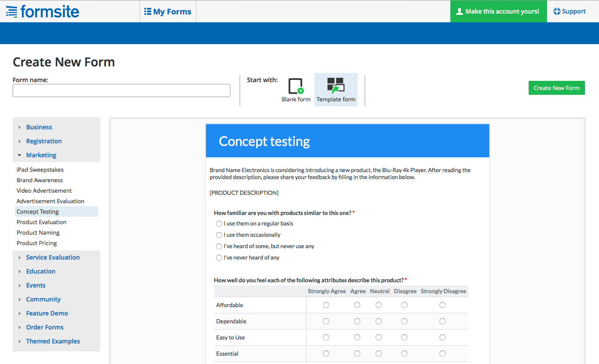Mark Essential as Strongly Disagree
The height and width of the screenshot is (364, 599).
pyautogui.click(x=442, y=354)
